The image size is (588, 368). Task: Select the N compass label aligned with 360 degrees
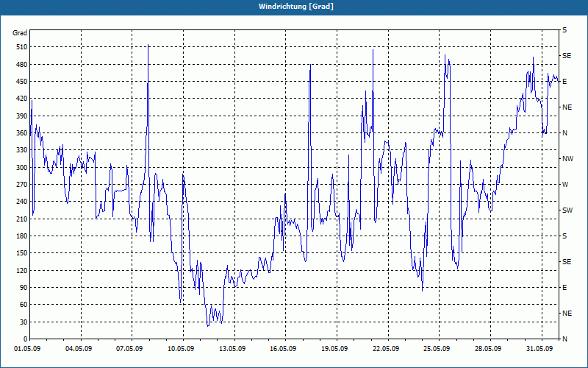[565, 133]
